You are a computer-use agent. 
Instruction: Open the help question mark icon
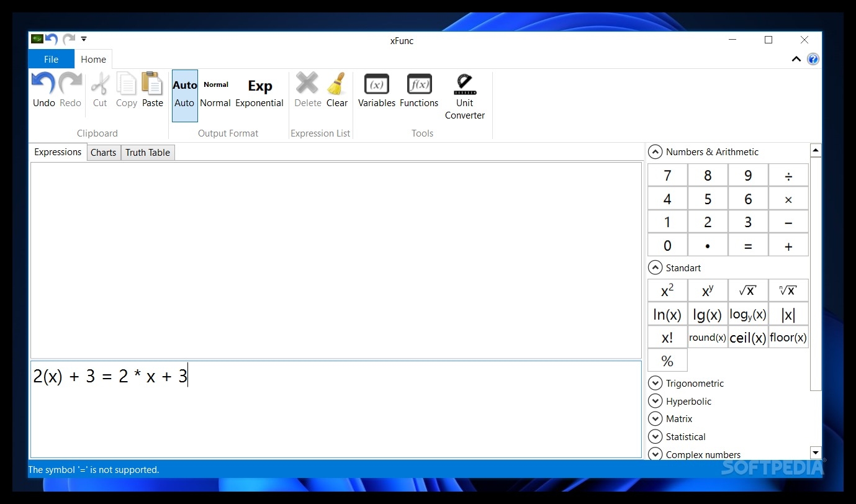coord(813,59)
